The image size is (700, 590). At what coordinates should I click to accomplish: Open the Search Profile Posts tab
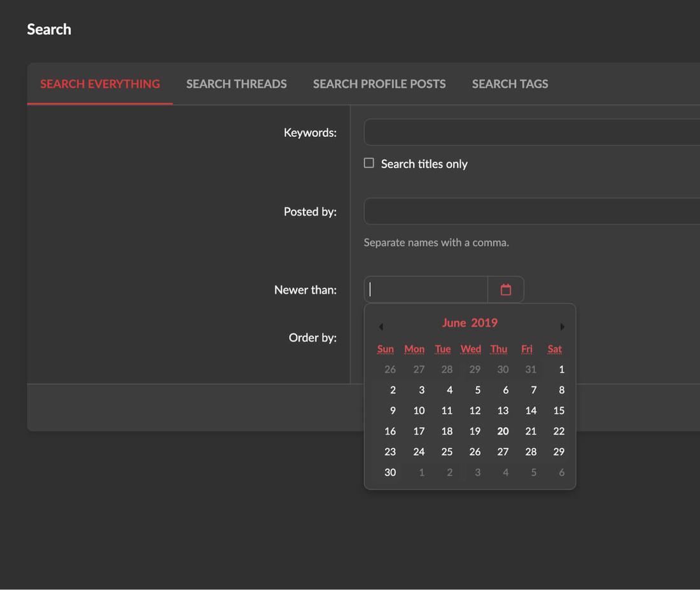(379, 84)
